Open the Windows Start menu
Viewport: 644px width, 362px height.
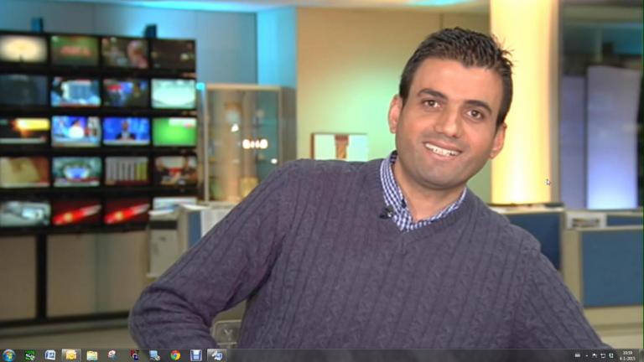[8, 355]
